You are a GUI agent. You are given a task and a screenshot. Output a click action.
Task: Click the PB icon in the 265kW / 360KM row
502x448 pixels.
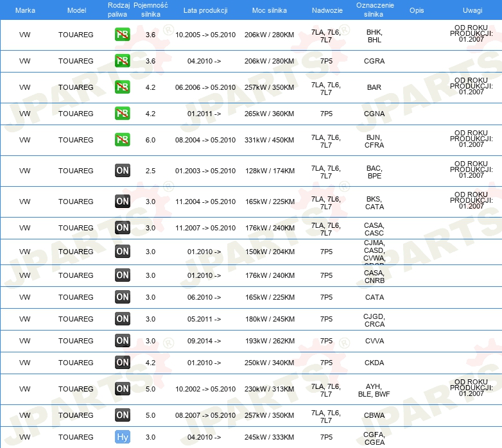[123, 114]
